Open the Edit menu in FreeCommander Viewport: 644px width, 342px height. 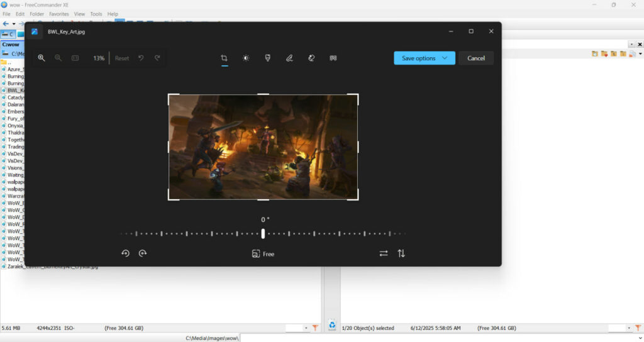[x=20, y=14]
